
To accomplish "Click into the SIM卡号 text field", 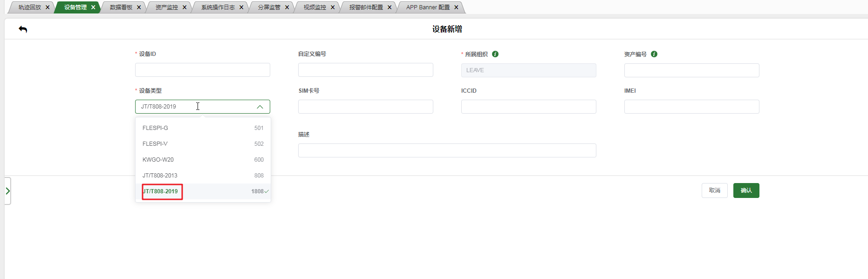I will [365, 107].
